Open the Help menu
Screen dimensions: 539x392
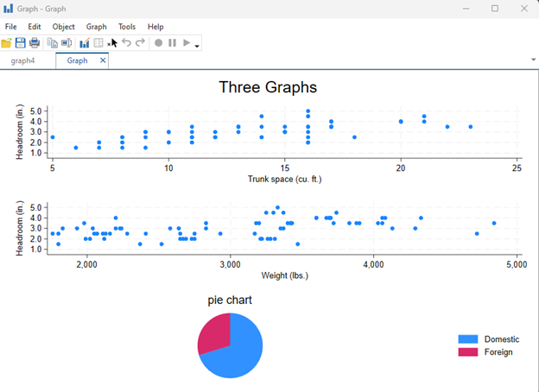[x=155, y=27]
